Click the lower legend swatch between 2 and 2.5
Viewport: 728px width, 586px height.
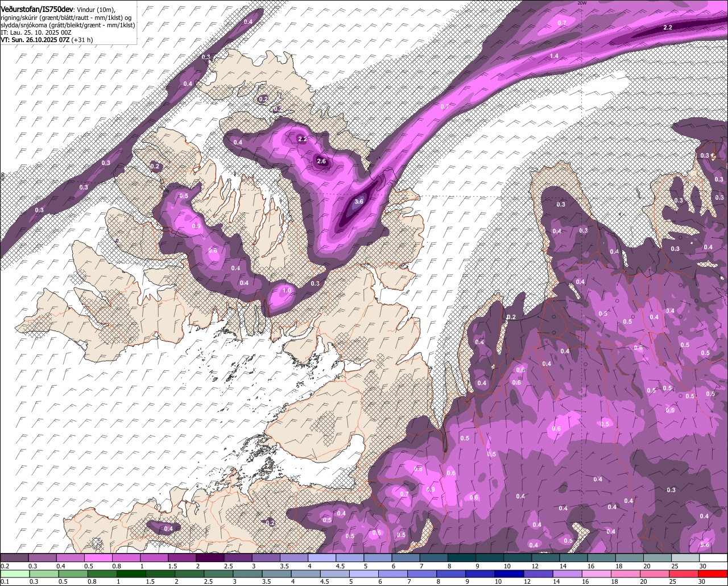click(x=189, y=573)
